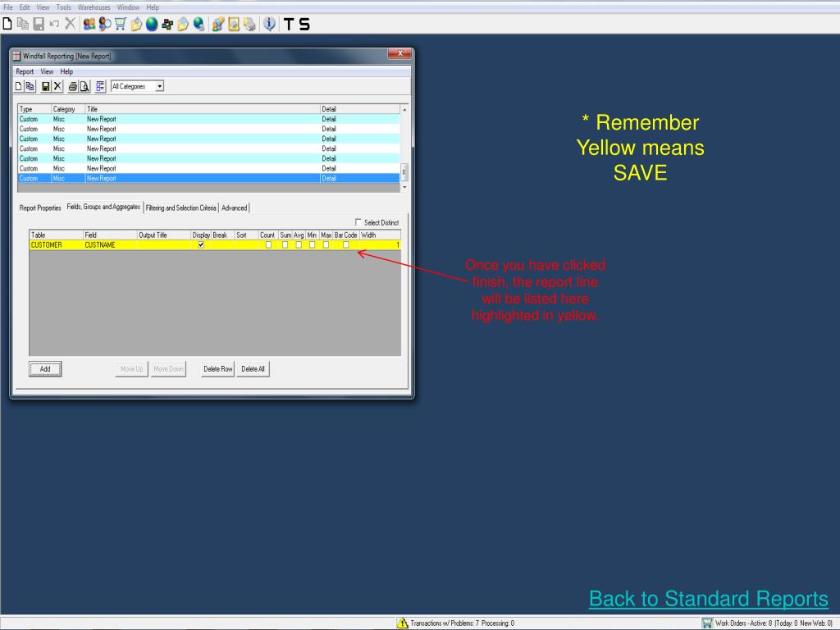Click the Print Preview icon in Reporting toolbar

(x=84, y=86)
